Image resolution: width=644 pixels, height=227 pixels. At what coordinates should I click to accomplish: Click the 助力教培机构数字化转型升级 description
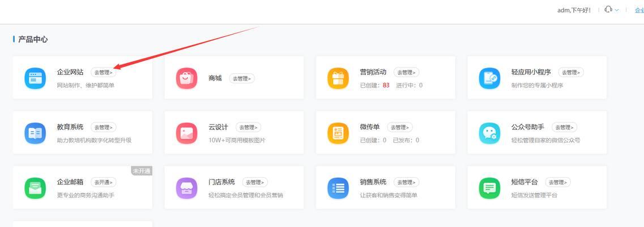(95, 140)
